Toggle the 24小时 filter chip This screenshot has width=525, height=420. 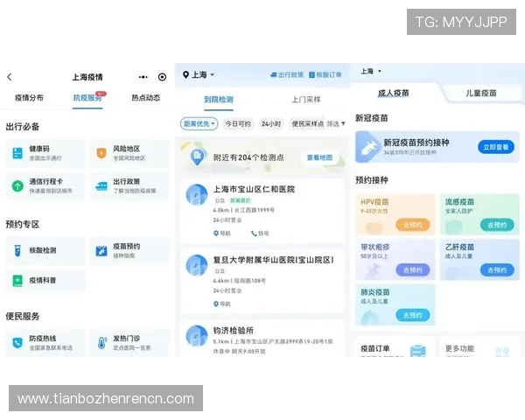point(271,124)
